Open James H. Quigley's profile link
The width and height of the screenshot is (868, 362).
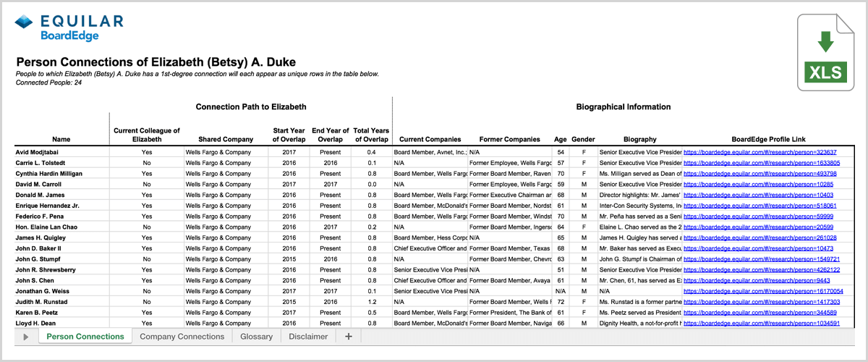[x=759, y=237]
